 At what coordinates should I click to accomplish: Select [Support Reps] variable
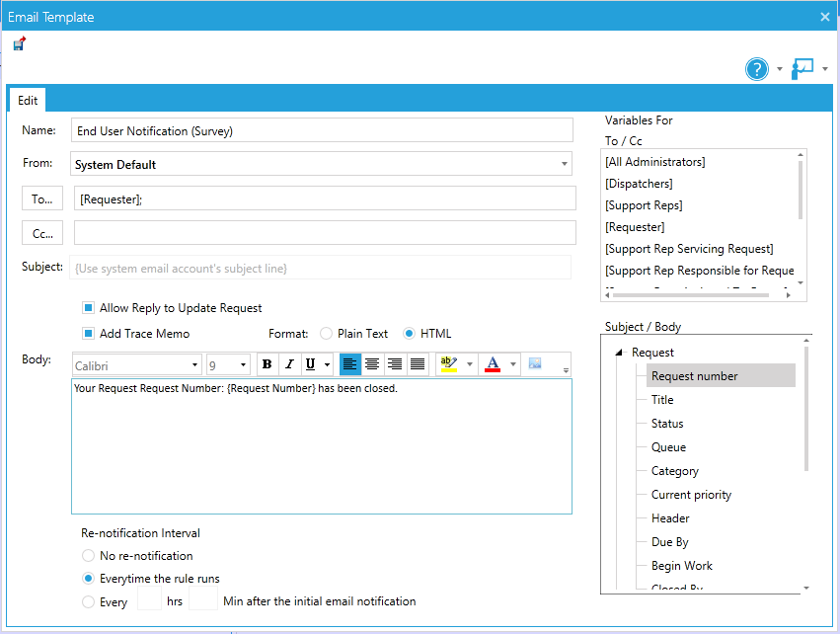(644, 205)
